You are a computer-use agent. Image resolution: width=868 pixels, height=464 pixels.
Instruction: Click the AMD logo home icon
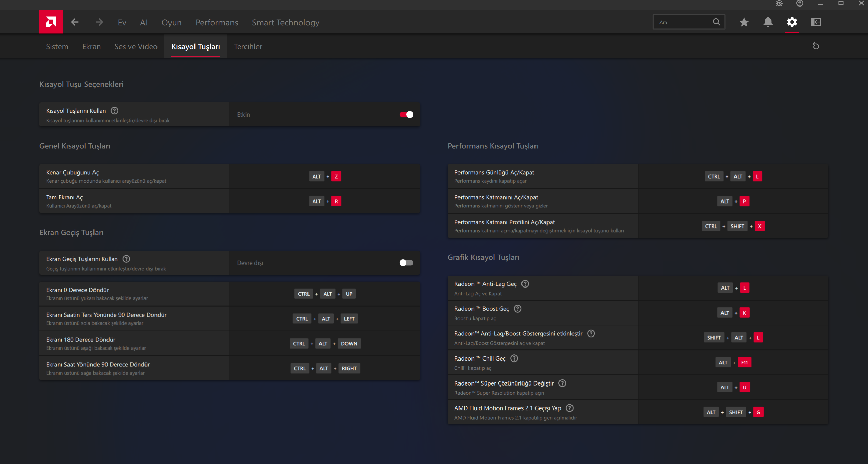click(x=51, y=22)
